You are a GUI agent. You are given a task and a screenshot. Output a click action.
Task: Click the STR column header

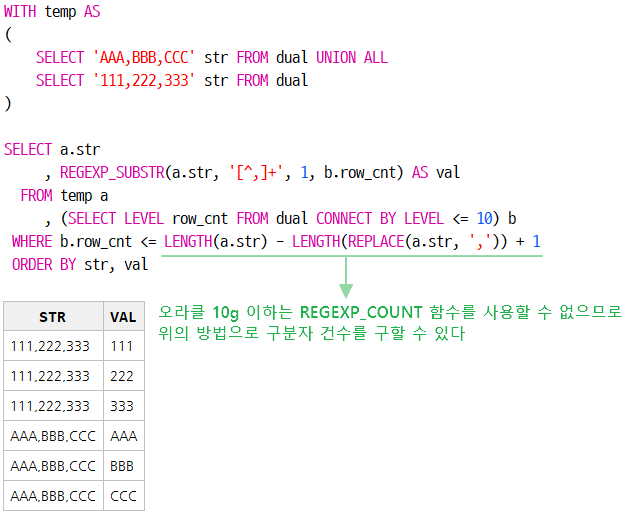53,317
